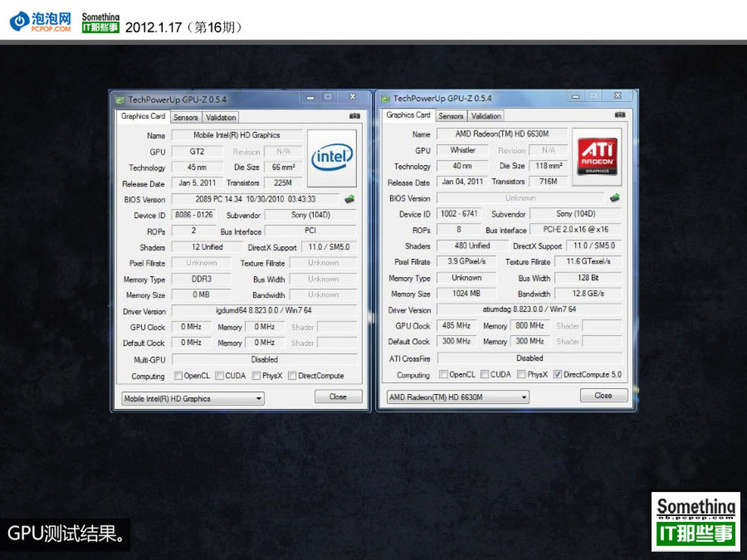Click the "66 mm²" die size value
Screen dimensions: 747x560
pos(283,167)
